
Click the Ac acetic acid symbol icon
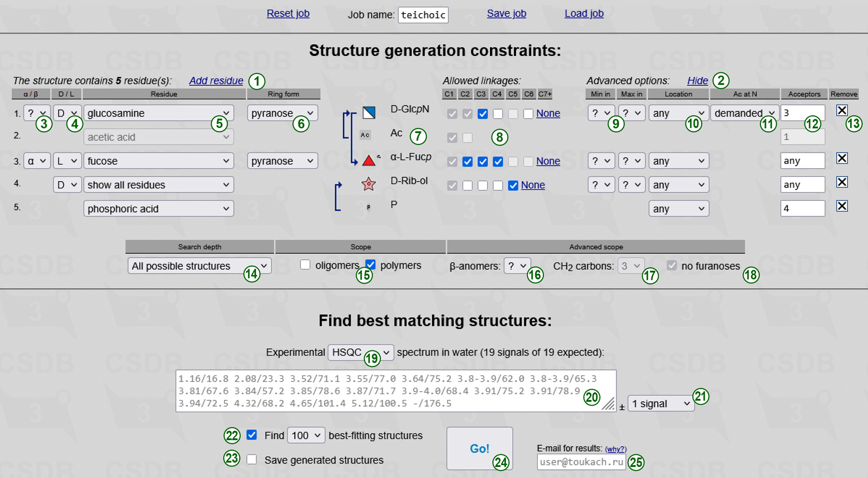[x=365, y=135]
